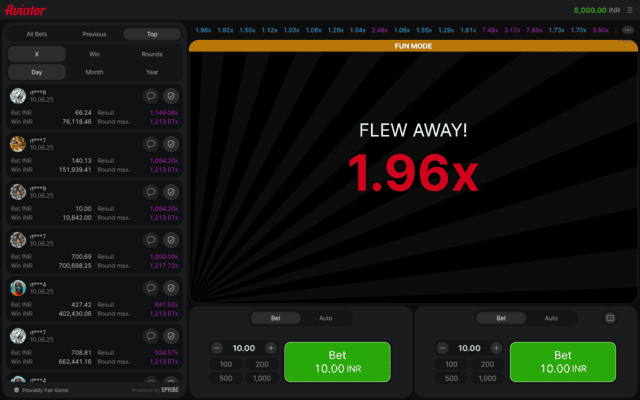The height and width of the screenshot is (400, 640).
Task: Check fairness shield for d***9's bet
Action: (171, 192)
